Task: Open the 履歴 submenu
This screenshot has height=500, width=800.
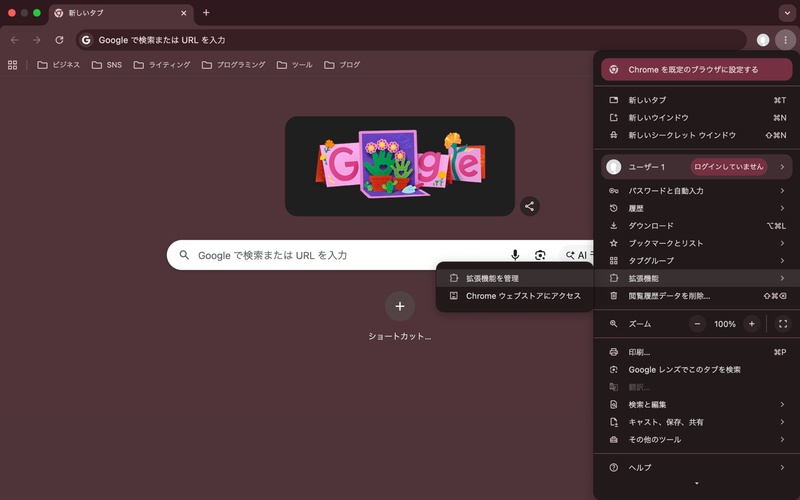Action: (x=696, y=208)
